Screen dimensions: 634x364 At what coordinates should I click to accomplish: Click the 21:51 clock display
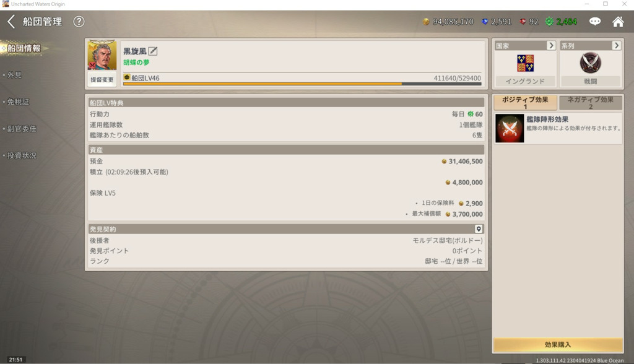point(15,359)
